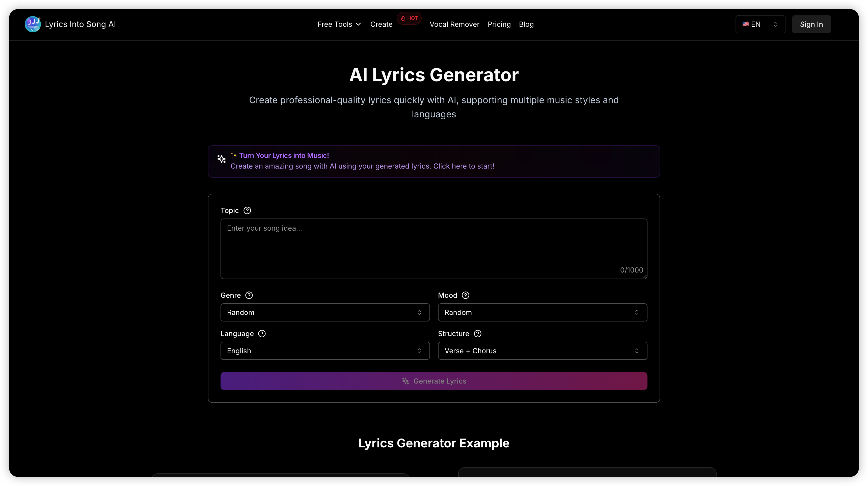Click the Pricing navigation link
The width and height of the screenshot is (868, 486).
pyautogui.click(x=499, y=24)
